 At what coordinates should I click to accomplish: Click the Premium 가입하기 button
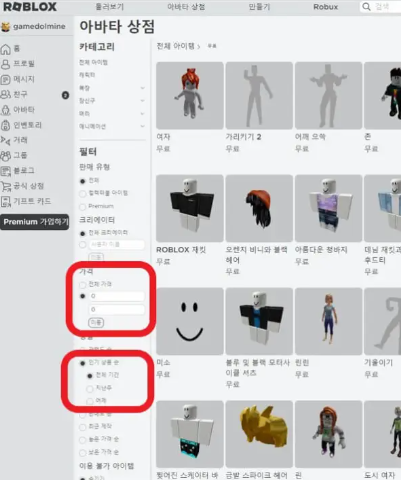click(x=35, y=222)
